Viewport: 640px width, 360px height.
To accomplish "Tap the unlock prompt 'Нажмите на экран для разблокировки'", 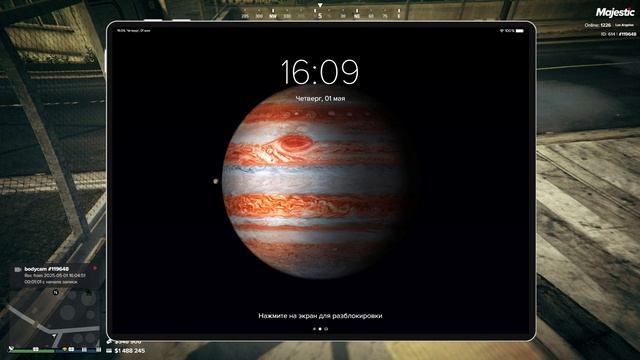I will click(320, 316).
